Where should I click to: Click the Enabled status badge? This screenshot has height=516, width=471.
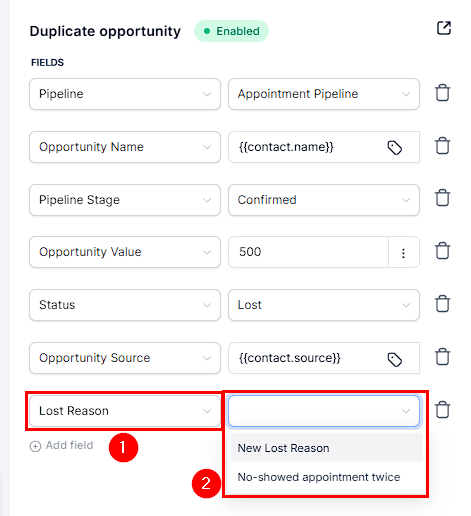click(231, 31)
